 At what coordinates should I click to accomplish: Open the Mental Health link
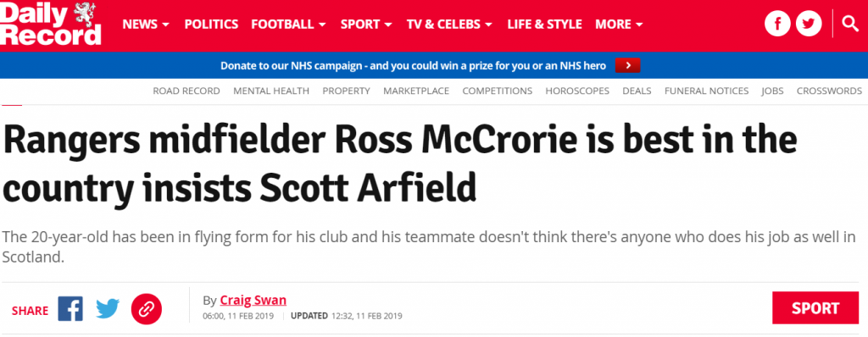(271, 91)
